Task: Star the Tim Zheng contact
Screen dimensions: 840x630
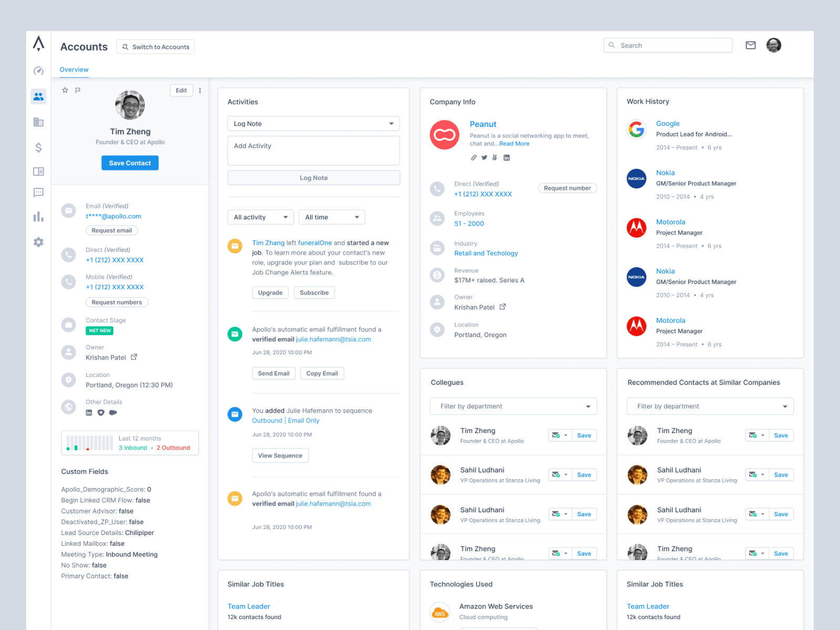Action: coord(65,90)
